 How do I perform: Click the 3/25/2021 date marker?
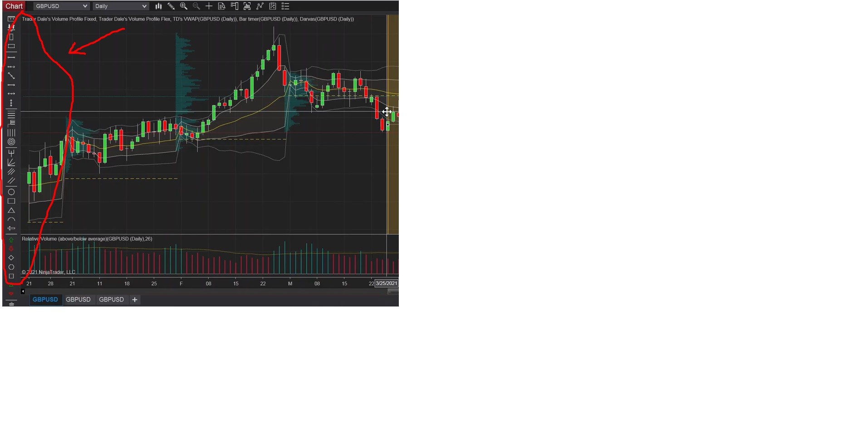coord(387,283)
